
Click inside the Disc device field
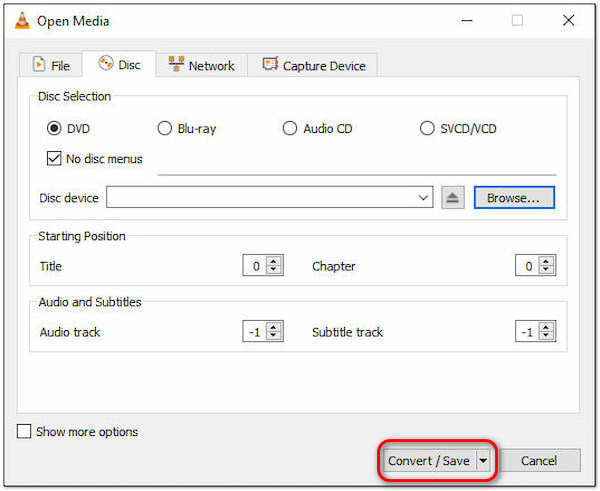point(269,197)
